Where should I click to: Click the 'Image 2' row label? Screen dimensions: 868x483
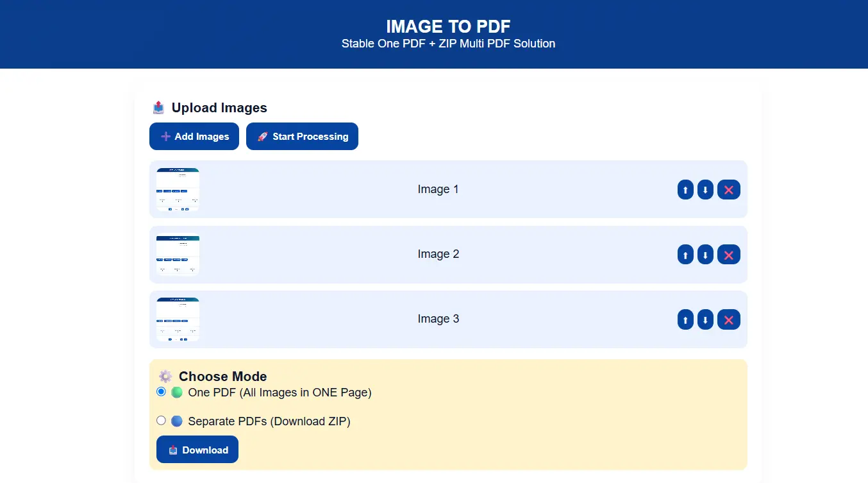coord(438,254)
